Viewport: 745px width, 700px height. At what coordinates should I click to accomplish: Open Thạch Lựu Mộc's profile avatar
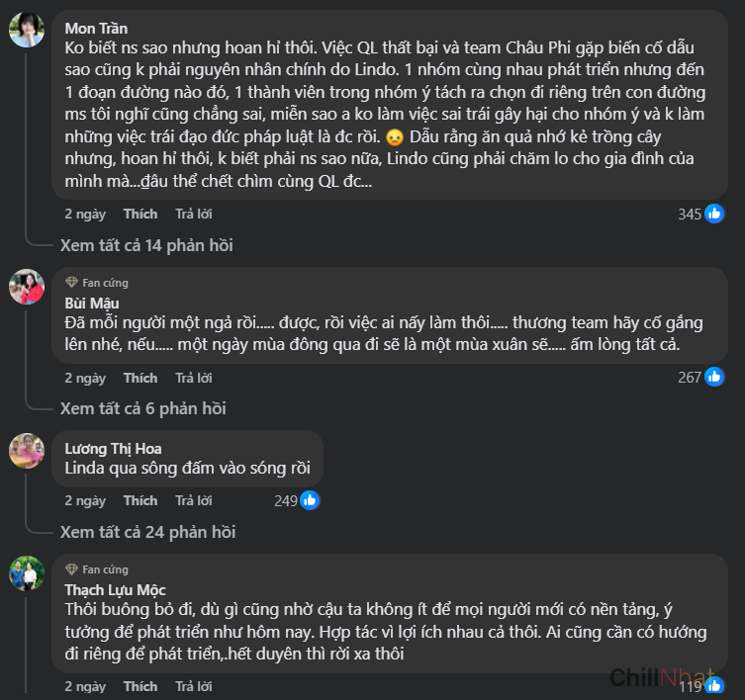(27, 574)
